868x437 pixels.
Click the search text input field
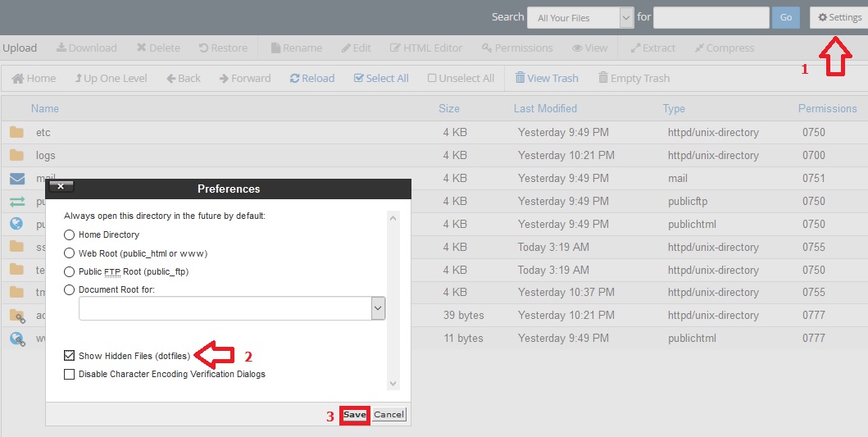point(711,18)
